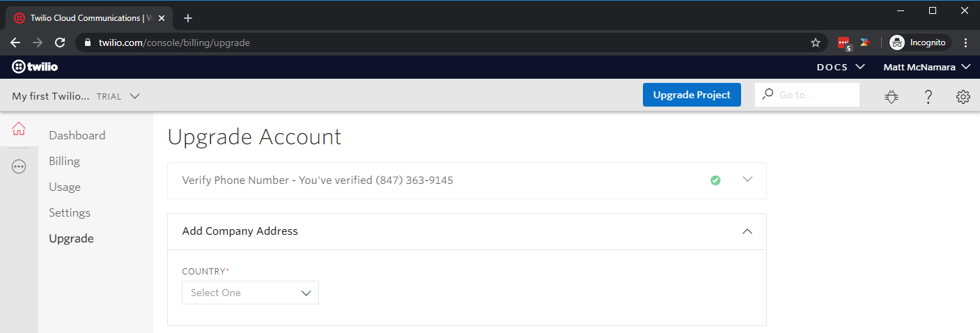Open a new browser tab
This screenshot has width=980, height=333.
pyautogui.click(x=187, y=18)
